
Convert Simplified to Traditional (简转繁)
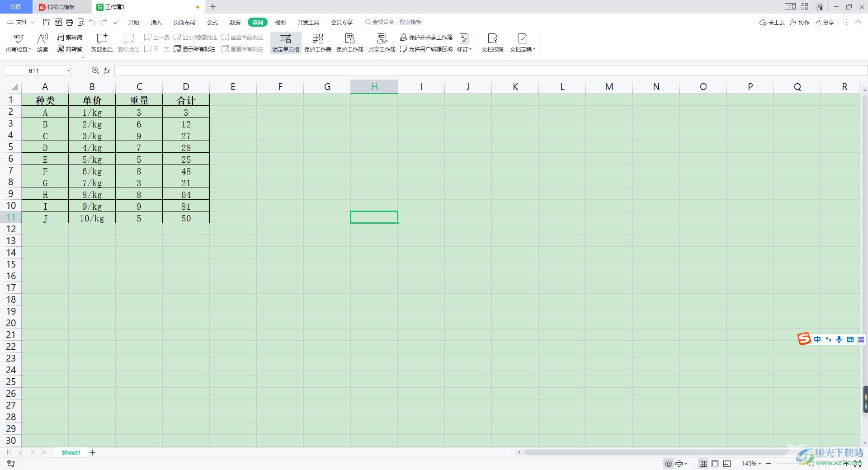70,49
